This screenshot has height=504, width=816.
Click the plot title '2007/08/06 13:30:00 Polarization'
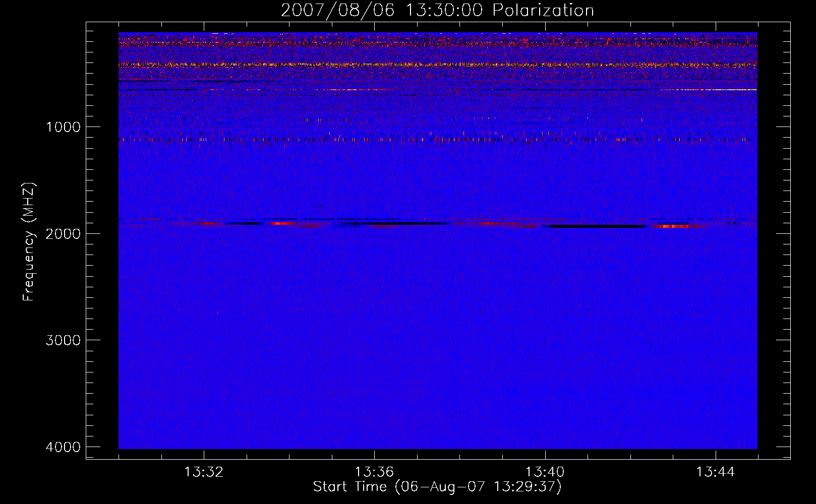pos(437,10)
